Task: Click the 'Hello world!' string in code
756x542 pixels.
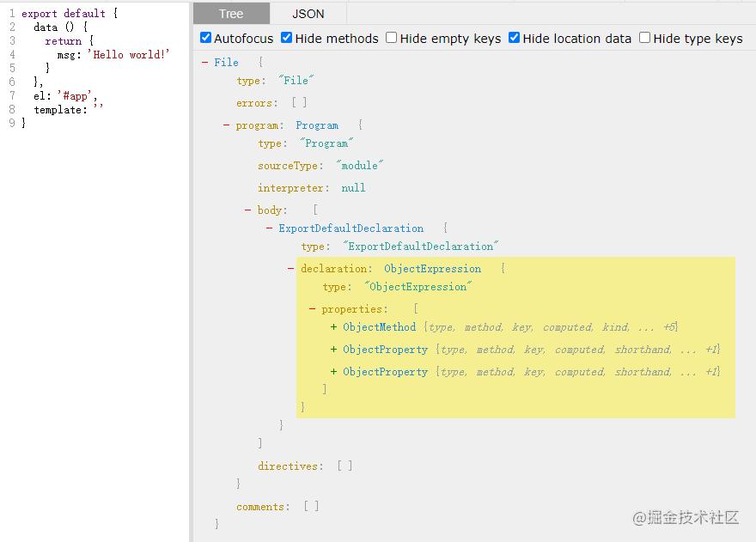Action: tap(129, 54)
